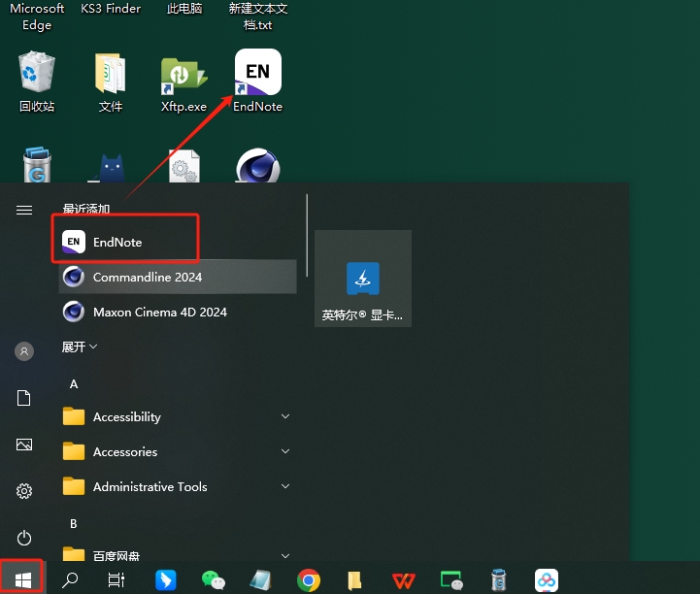Open Maxon Cinema 4D 2024 entry
Viewport: 700px width, 594px height.
(178, 312)
